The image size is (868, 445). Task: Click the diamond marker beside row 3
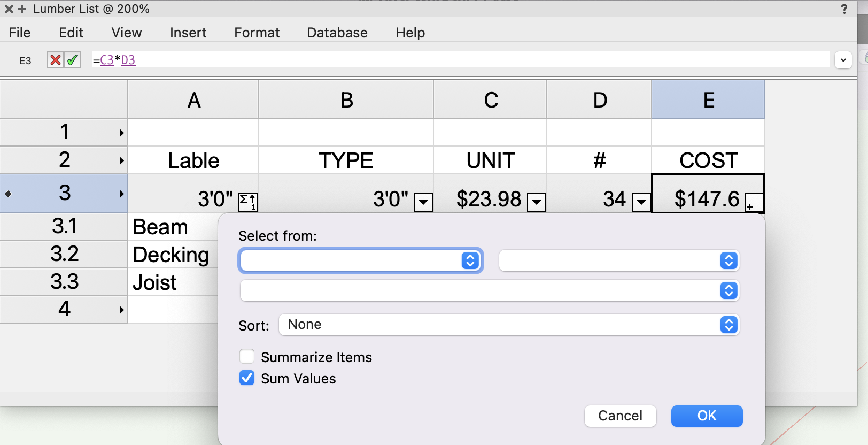[x=8, y=194]
